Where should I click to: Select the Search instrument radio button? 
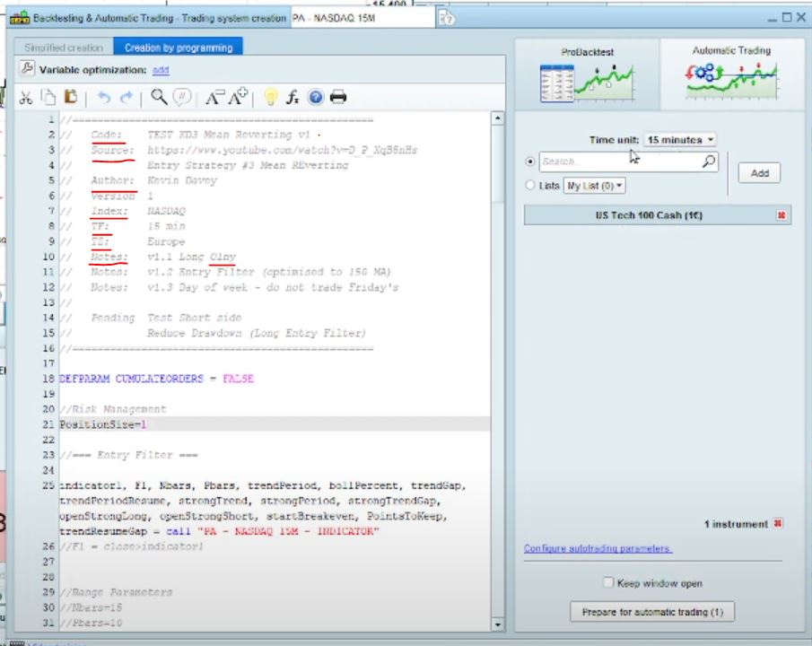(530, 161)
